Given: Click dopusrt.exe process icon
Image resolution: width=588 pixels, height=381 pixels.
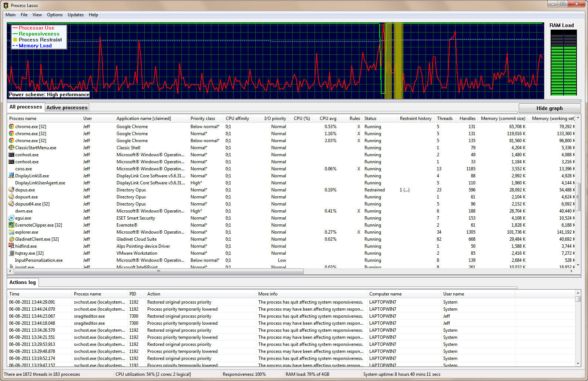Looking at the screenshot, I should pos(11,197).
